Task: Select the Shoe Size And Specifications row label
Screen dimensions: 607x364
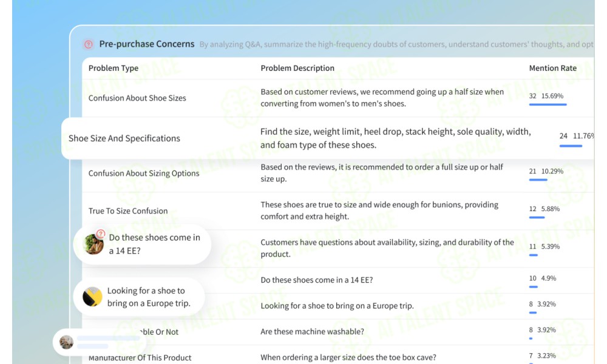Action: coord(124,138)
